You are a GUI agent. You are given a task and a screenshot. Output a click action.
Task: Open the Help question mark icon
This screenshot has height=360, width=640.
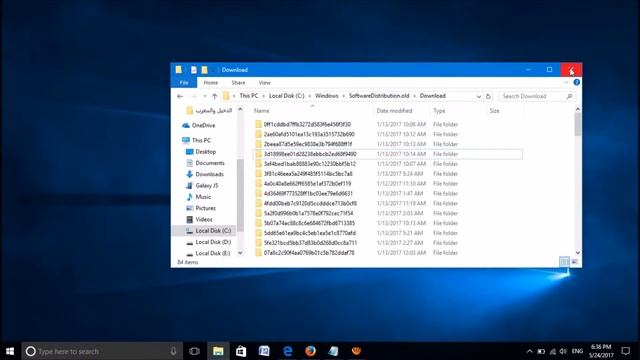577,82
